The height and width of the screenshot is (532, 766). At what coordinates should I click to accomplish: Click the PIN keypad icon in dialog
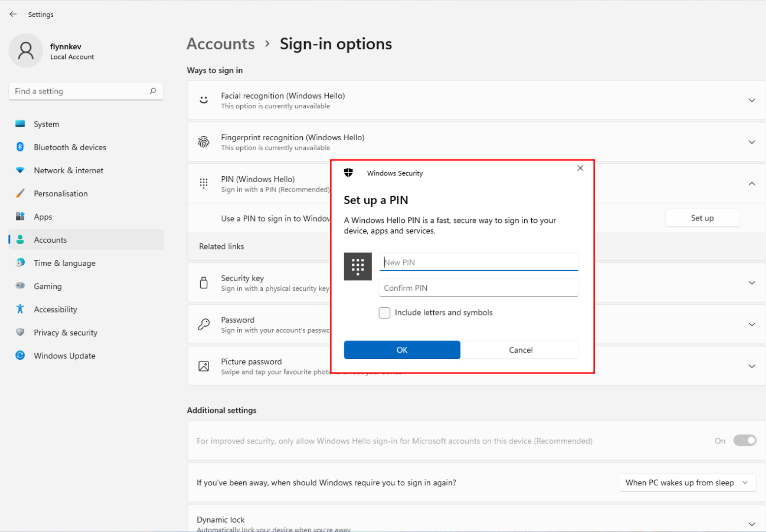pyautogui.click(x=357, y=266)
